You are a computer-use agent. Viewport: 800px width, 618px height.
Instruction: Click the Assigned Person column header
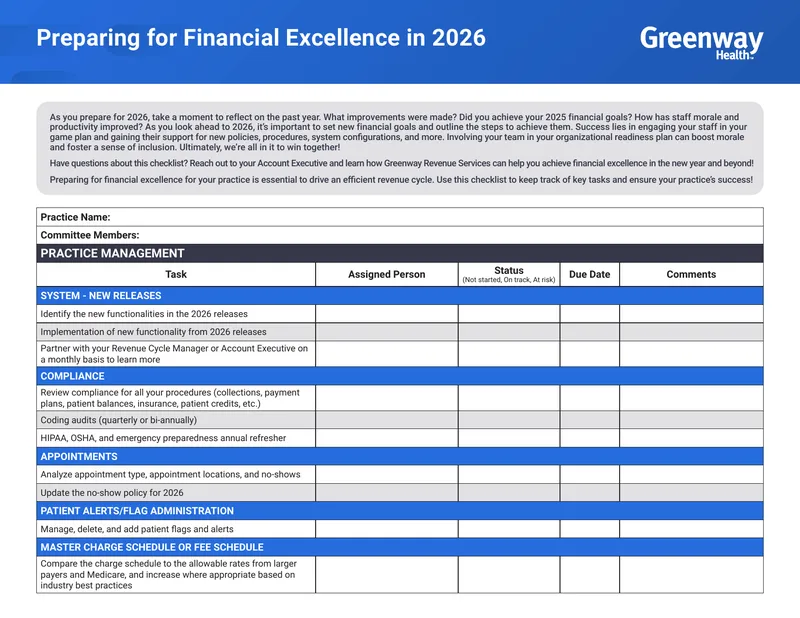387,274
